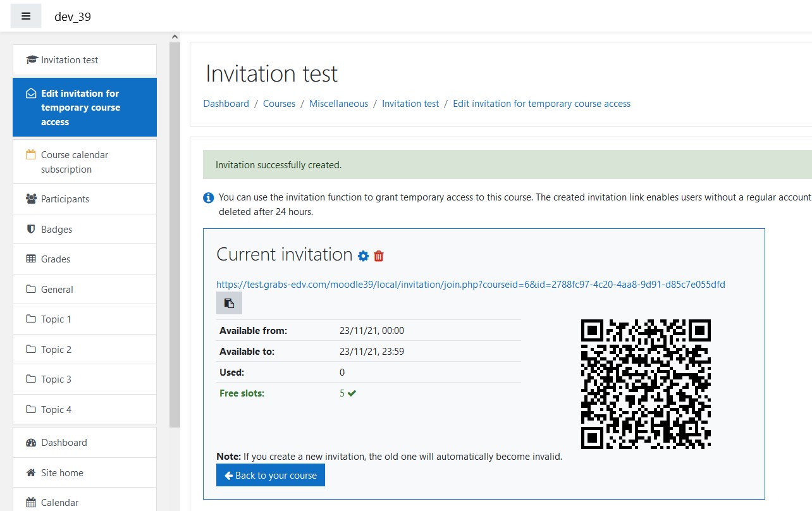Go to Topic 3 section
This screenshot has width=812, height=511.
click(x=56, y=379)
